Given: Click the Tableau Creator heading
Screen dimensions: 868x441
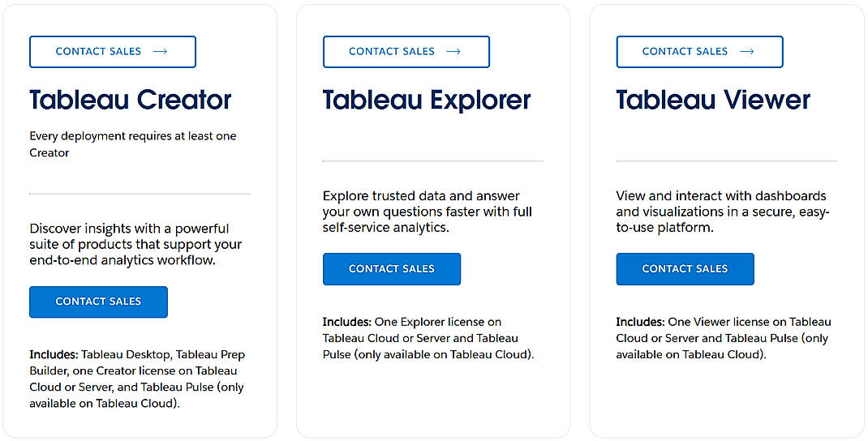Looking at the screenshot, I should click(131, 100).
